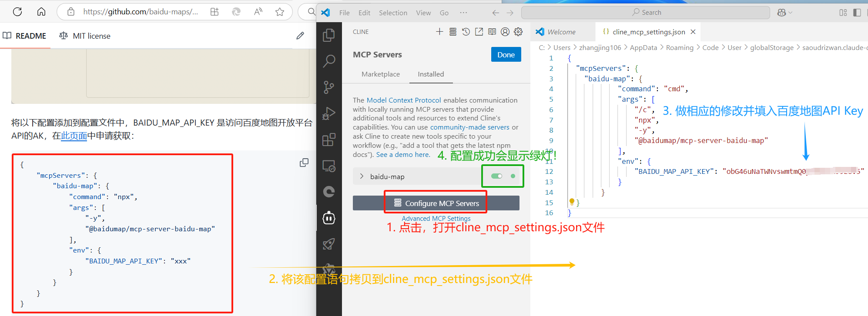Open the View menu
Screen dimensions: 868x316
[423, 13]
